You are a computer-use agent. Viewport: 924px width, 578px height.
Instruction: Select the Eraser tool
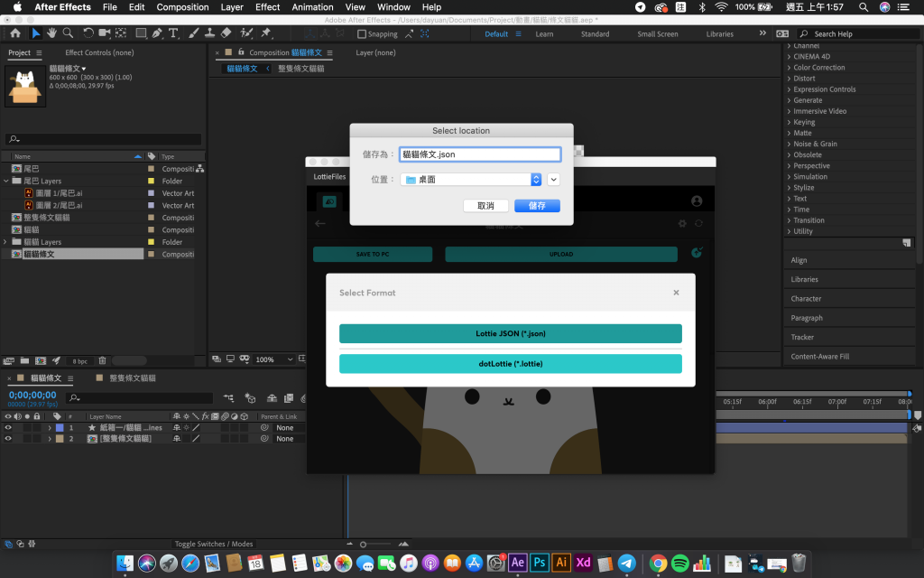pos(226,33)
